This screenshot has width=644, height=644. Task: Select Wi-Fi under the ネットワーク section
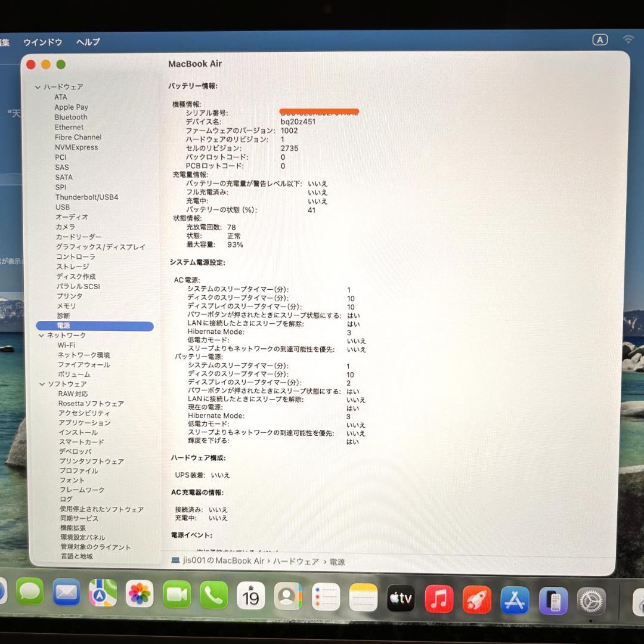point(65,345)
